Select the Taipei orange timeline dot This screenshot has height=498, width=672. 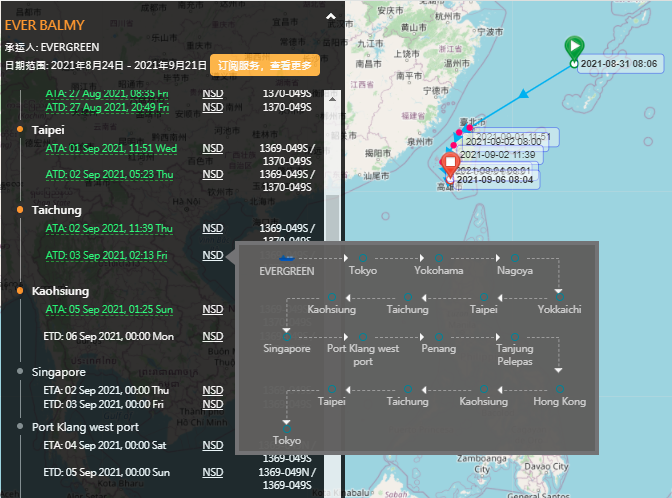point(20,129)
